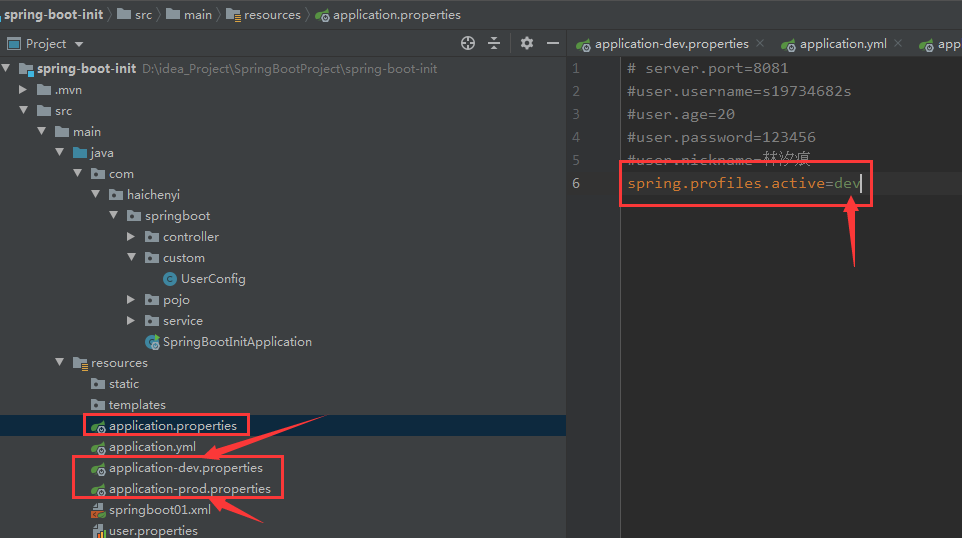Close the application-dev.properties tab
Screen dimensions: 962x538
pyautogui.click(x=760, y=43)
